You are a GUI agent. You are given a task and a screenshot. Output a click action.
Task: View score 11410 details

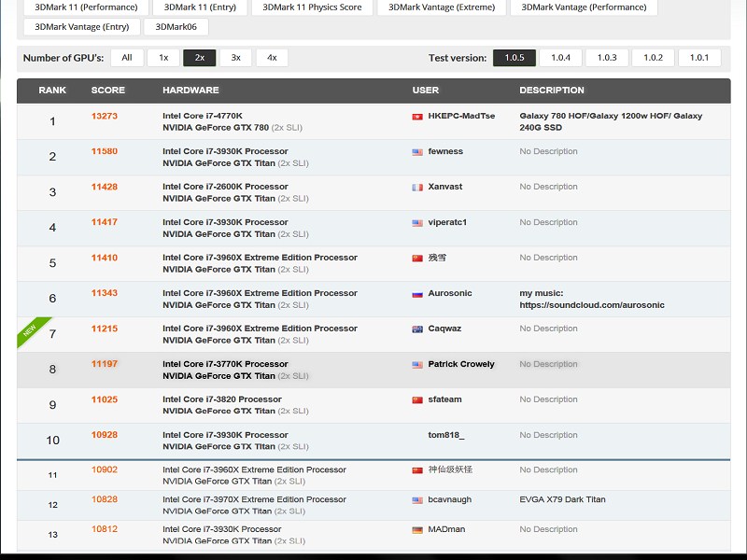point(105,258)
